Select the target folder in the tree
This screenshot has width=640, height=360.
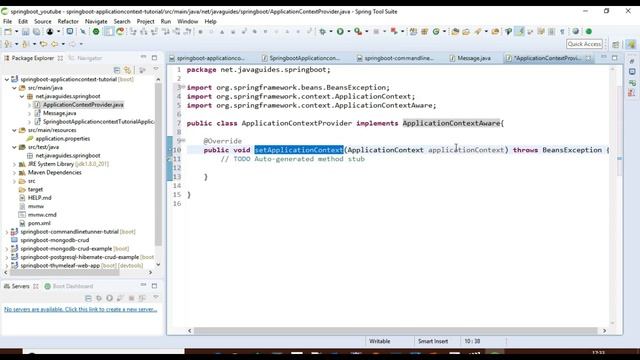coord(35,189)
